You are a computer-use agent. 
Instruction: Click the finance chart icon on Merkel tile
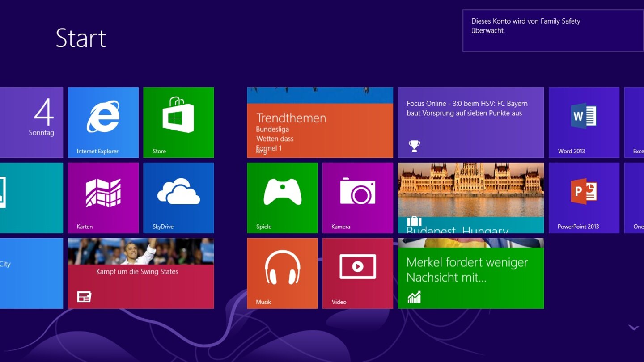point(414,297)
